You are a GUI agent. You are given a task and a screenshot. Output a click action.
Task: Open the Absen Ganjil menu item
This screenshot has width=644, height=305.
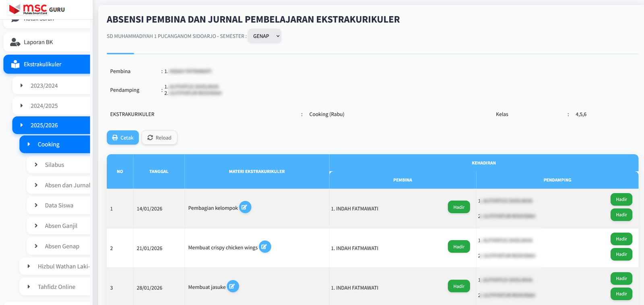58,226
